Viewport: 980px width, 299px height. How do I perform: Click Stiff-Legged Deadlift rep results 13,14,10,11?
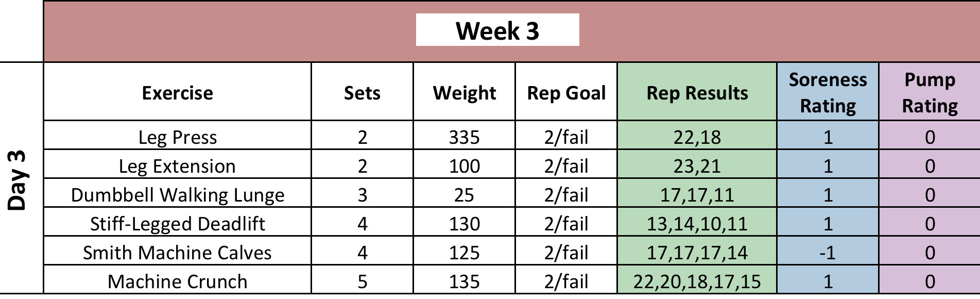(697, 224)
